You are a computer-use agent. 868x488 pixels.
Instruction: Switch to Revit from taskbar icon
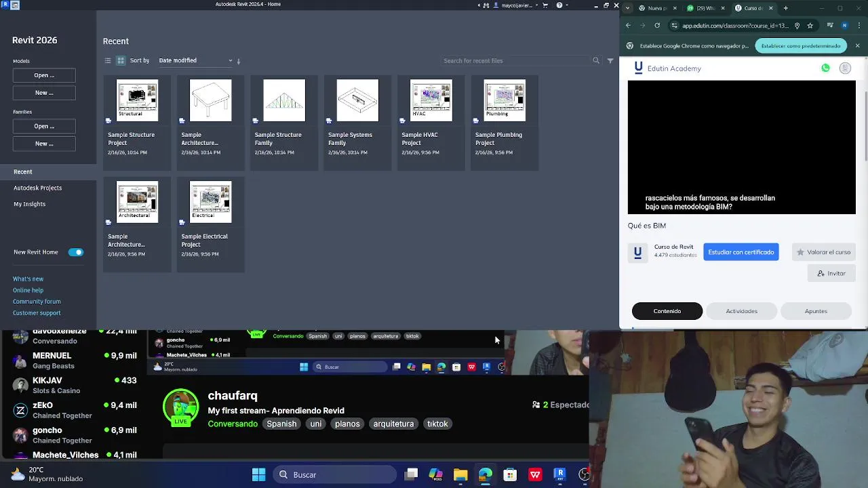[559, 474]
